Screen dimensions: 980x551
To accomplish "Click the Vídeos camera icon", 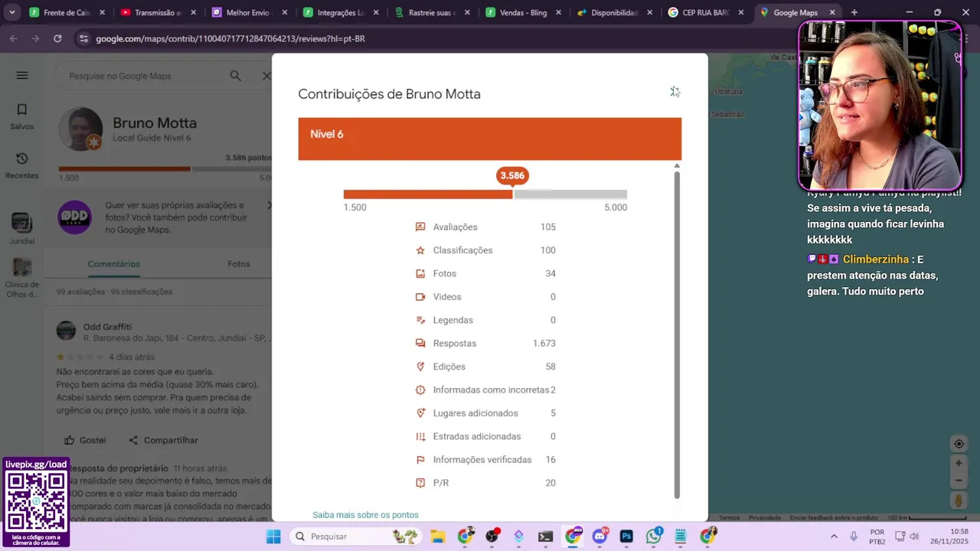I will coord(420,297).
